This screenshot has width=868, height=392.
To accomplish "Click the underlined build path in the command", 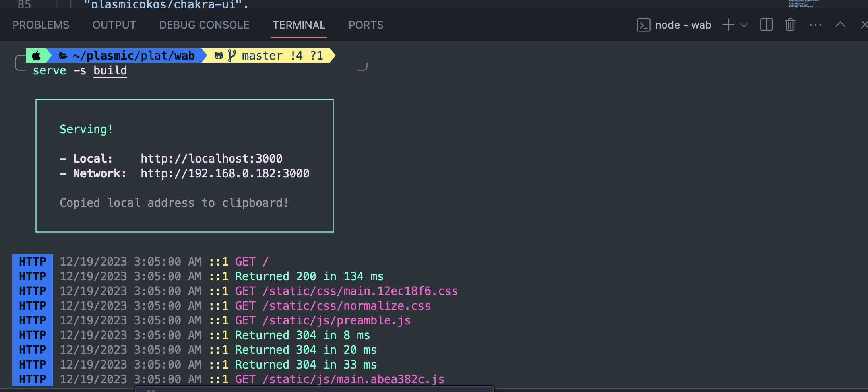I will [x=110, y=70].
